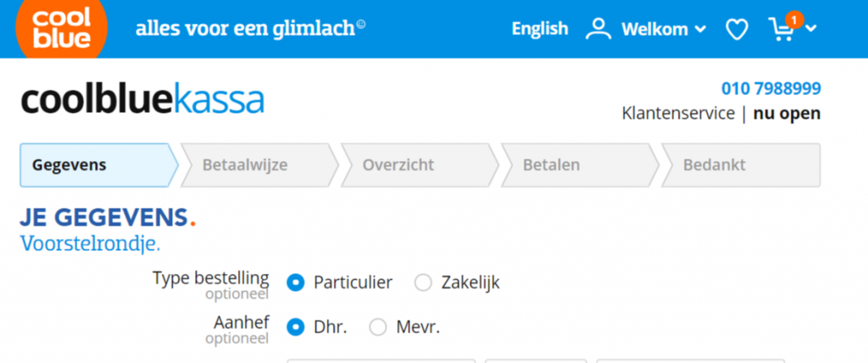Viewport: 868px width, 363px height.
Task: Choose Dhr. as salutation
Action: tap(296, 327)
